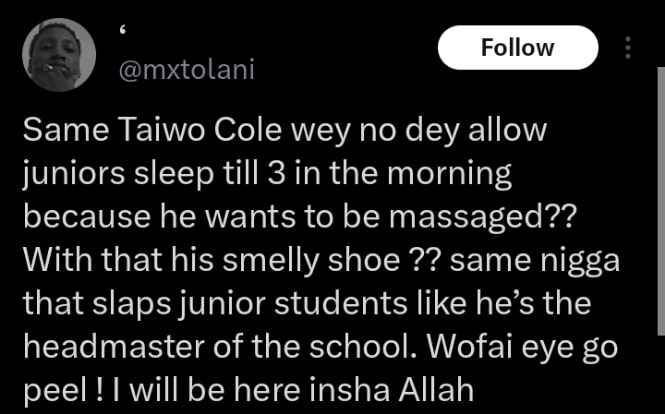Click the word "peel" on the last line

(x=55, y=391)
